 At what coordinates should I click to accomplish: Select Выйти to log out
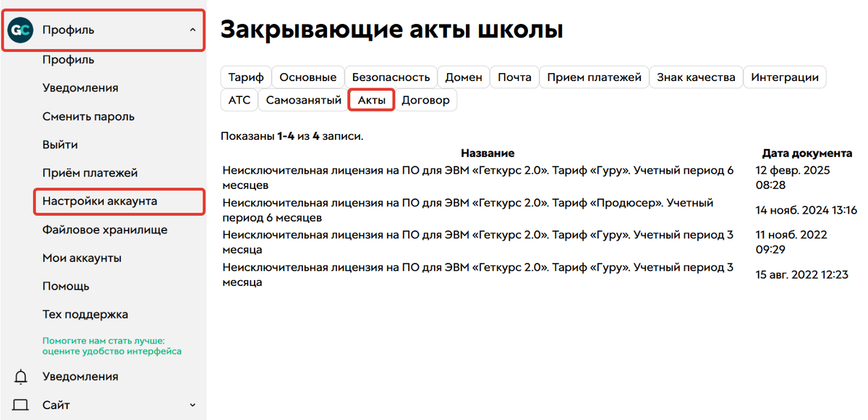60,145
